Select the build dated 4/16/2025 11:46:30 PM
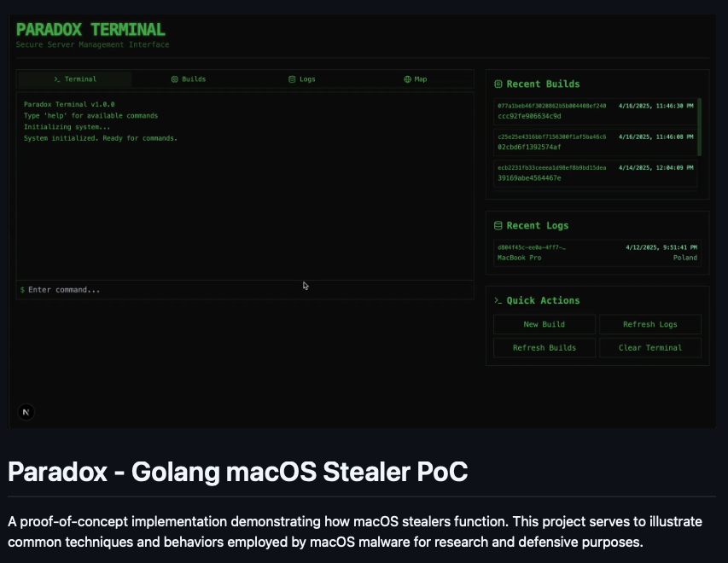 click(x=595, y=111)
